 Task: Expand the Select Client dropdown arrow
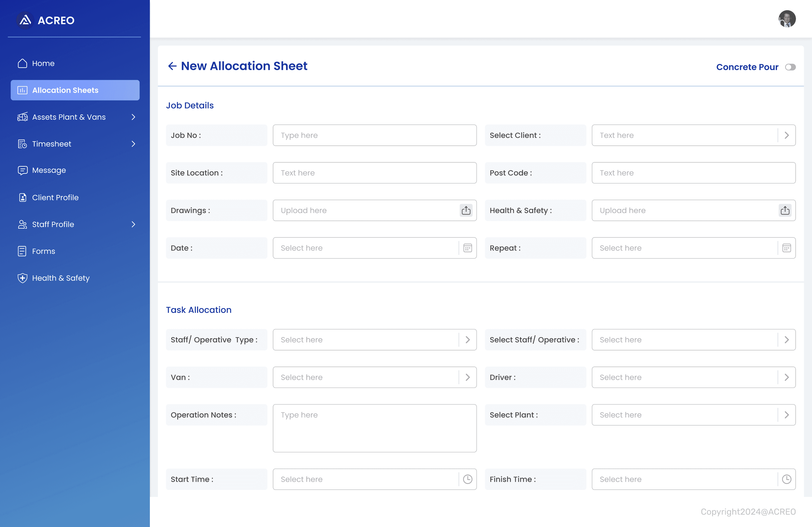click(786, 135)
